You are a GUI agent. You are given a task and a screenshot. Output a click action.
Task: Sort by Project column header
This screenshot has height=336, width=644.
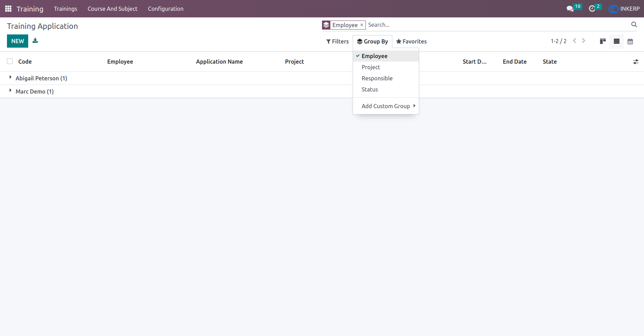click(x=294, y=62)
